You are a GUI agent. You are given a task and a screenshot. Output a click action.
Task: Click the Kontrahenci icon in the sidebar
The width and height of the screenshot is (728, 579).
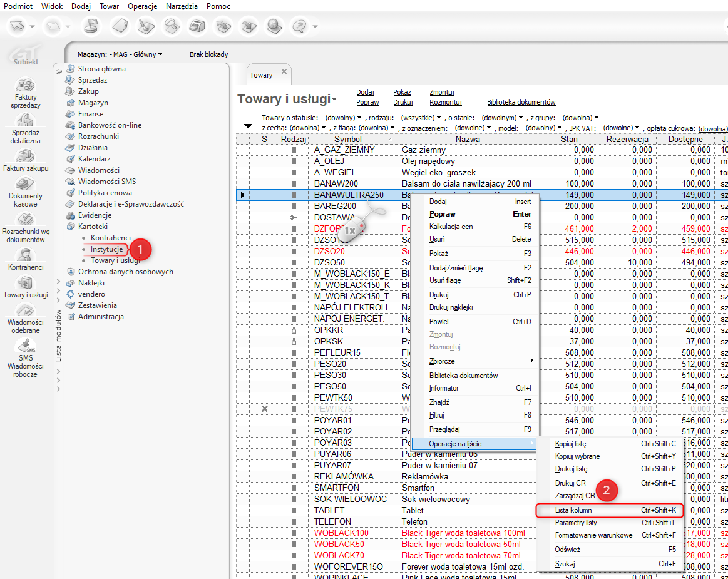click(x=26, y=255)
